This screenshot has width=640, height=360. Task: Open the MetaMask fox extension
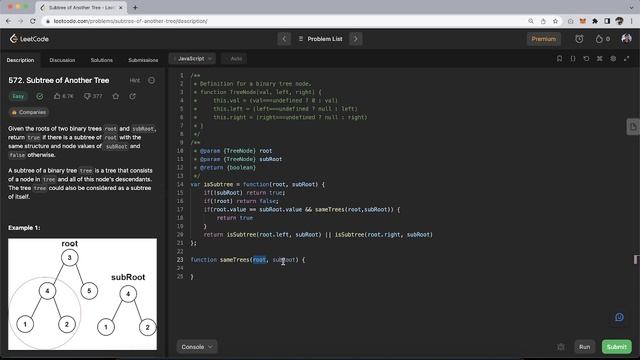click(x=583, y=21)
